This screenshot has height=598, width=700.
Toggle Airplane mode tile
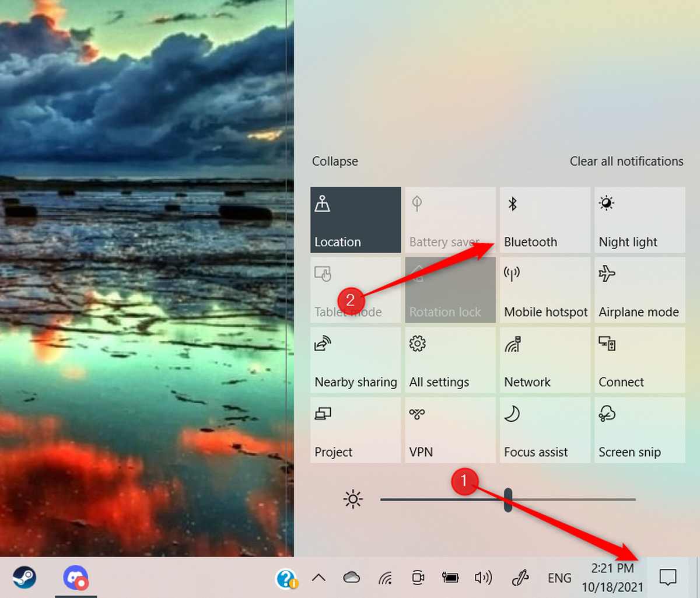(639, 290)
